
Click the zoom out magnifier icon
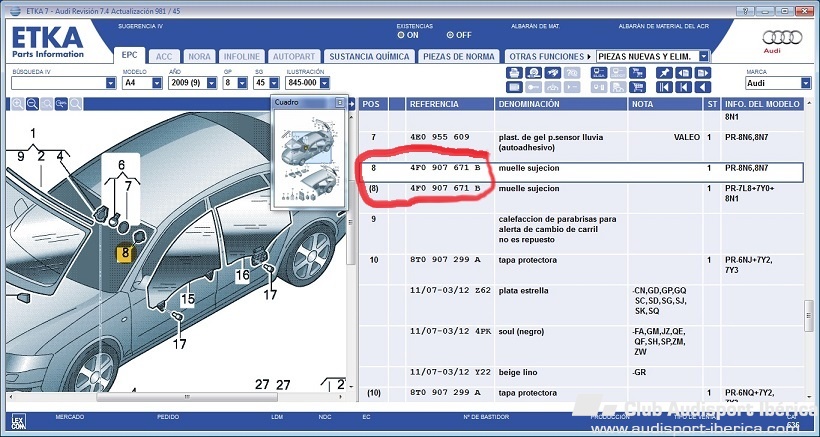32,104
